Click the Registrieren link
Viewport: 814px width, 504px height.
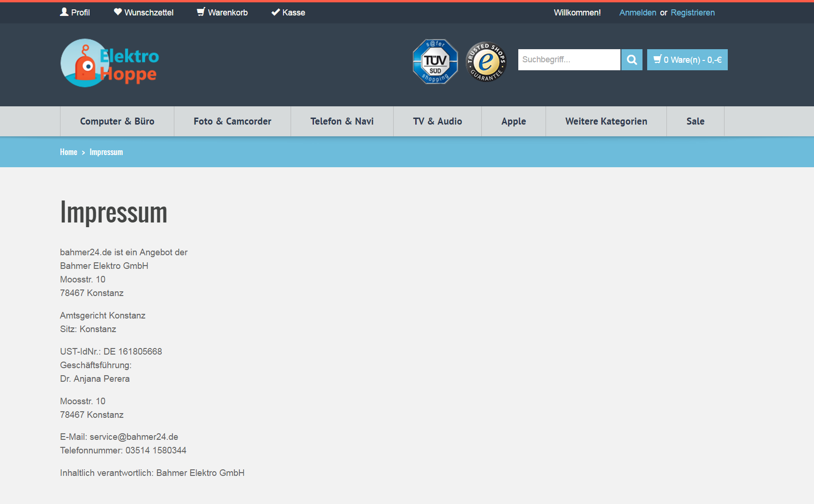[x=693, y=13]
